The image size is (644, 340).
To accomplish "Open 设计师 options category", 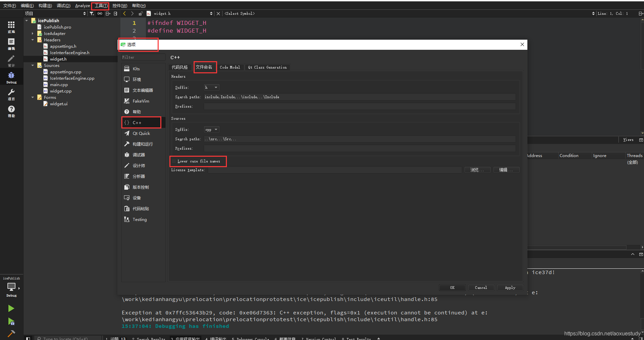I will pyautogui.click(x=143, y=165).
